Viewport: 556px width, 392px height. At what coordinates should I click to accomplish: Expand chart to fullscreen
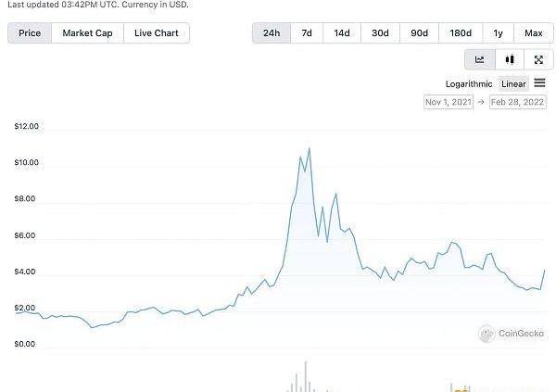pos(538,59)
